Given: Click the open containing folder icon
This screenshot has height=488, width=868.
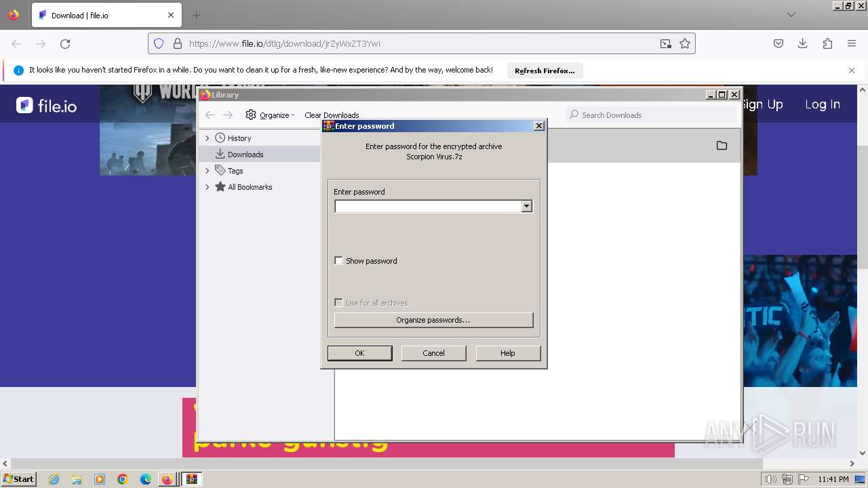Looking at the screenshot, I should tap(722, 146).
